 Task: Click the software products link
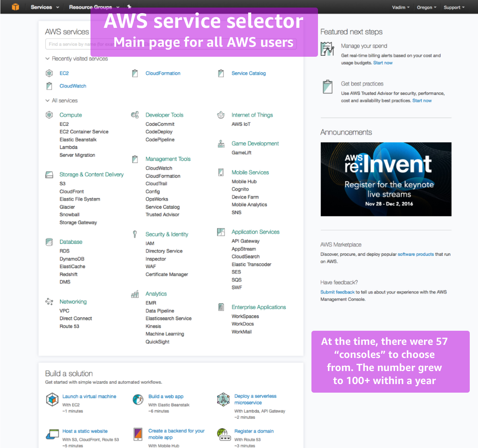(x=416, y=254)
